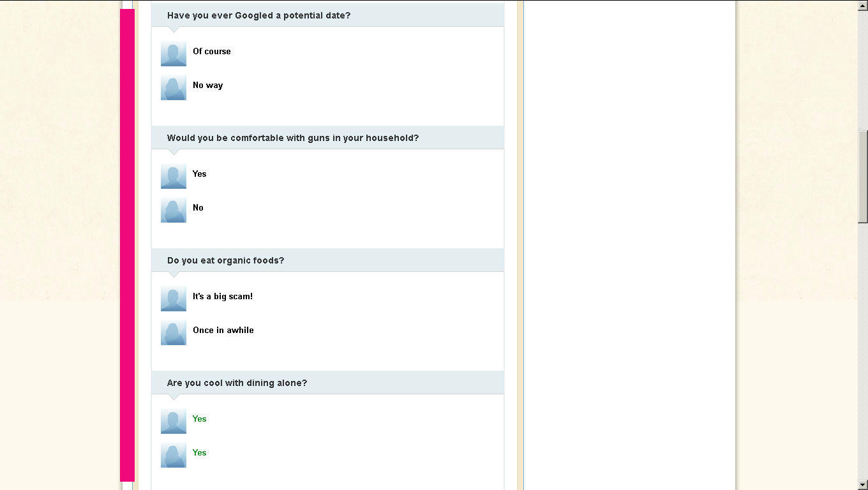Select the "It's a big scam!" answer

(223, 296)
